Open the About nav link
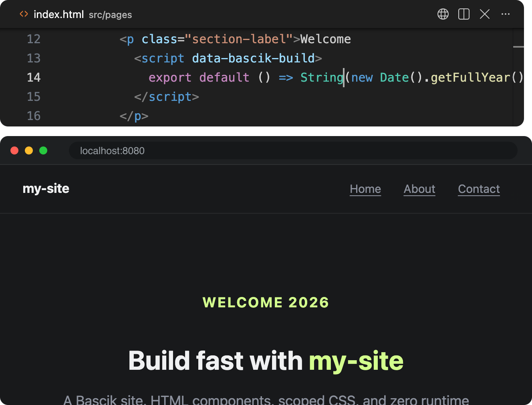Viewport: 532px width, 405px height. click(419, 189)
